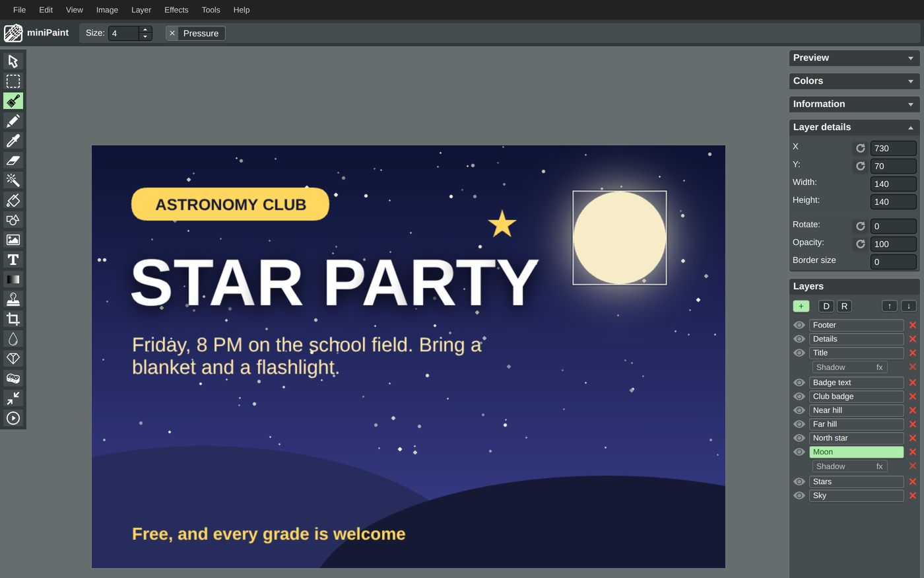This screenshot has width=924, height=578.
Task: Pick the color eyedropper tool
Action: pos(13,141)
